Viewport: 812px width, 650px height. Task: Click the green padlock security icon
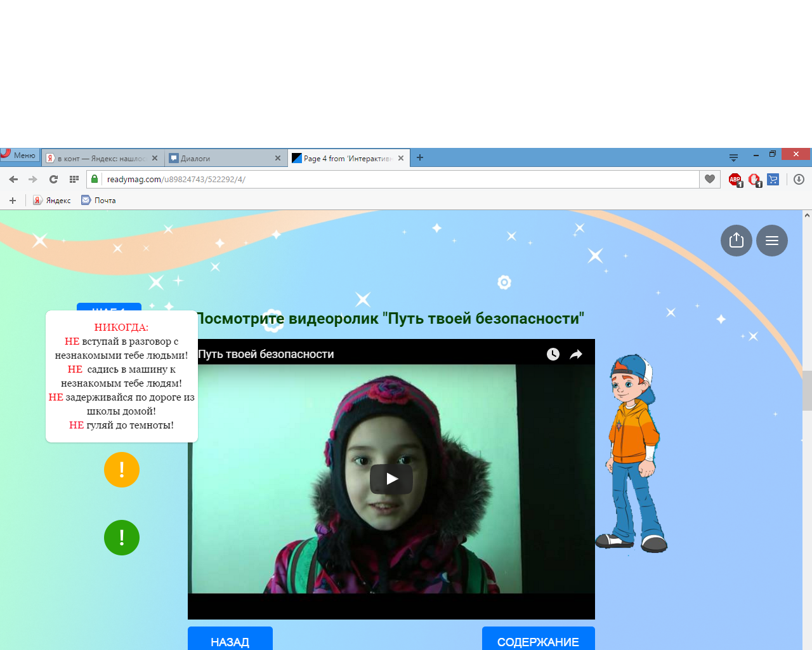click(x=95, y=179)
